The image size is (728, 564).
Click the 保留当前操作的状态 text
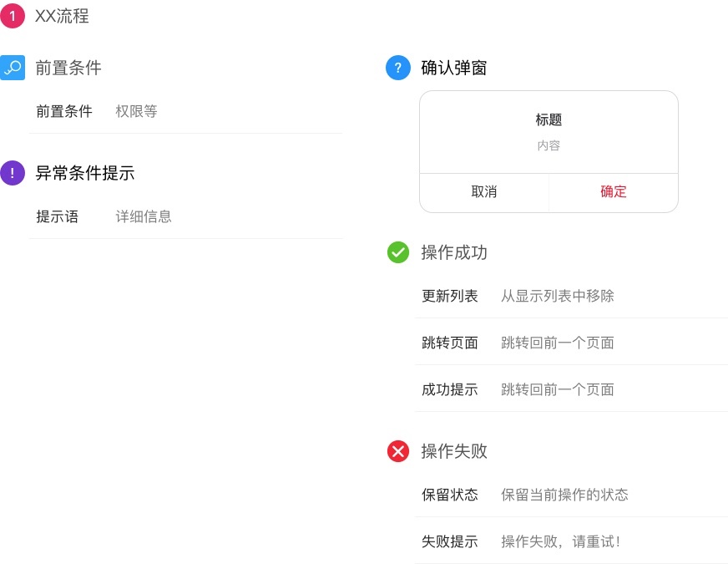(564, 495)
